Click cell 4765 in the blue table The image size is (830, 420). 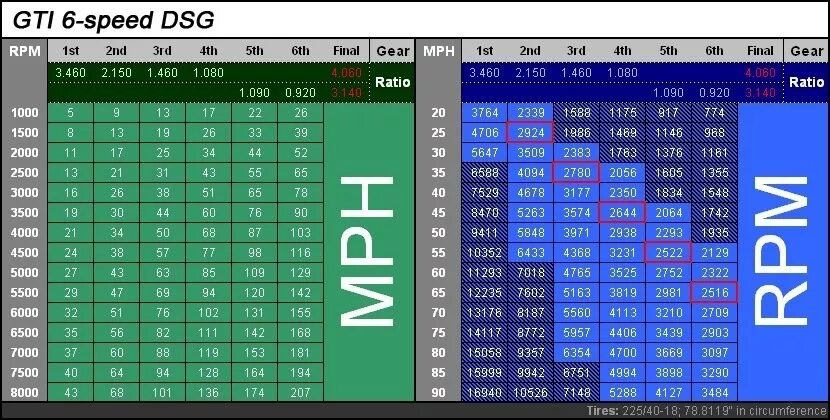(576, 273)
